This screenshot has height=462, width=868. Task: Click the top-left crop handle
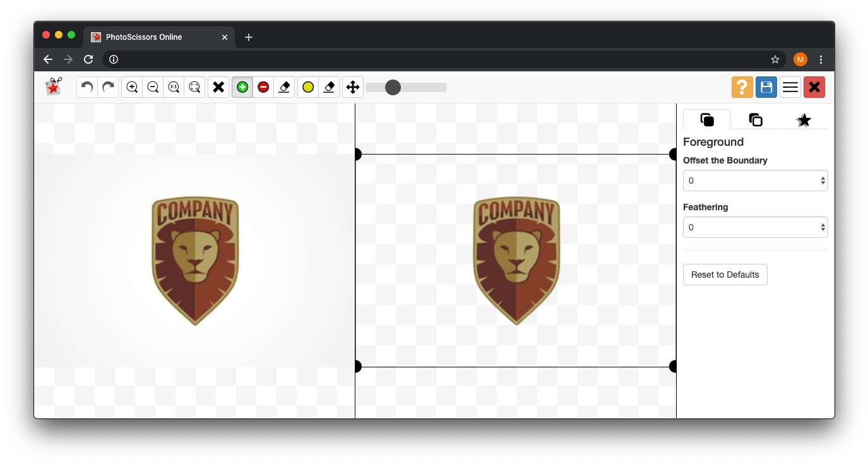click(x=357, y=154)
